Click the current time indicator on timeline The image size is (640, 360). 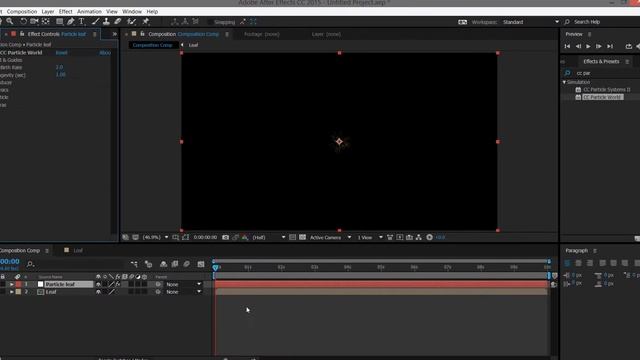coord(216,267)
